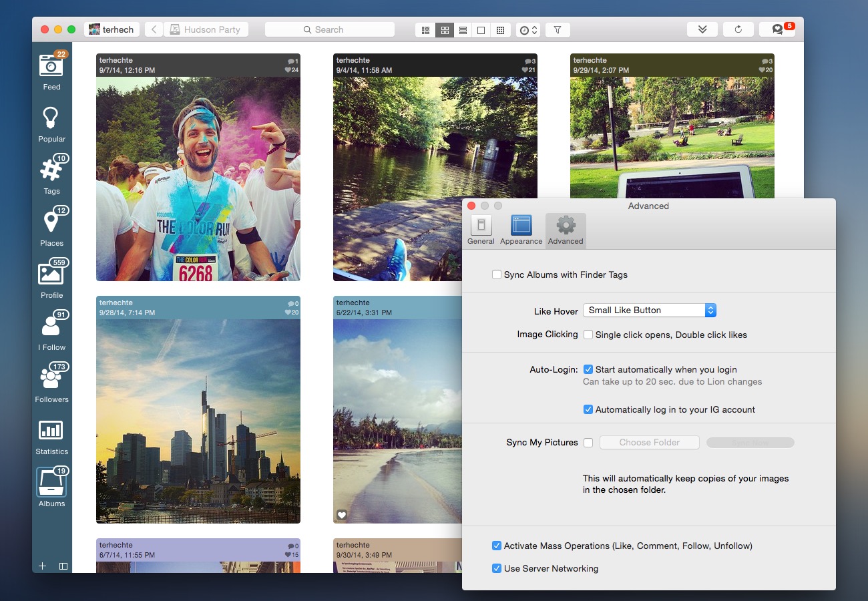868x601 pixels.
Task: Select the Advanced preferences tab
Action: pos(566,230)
